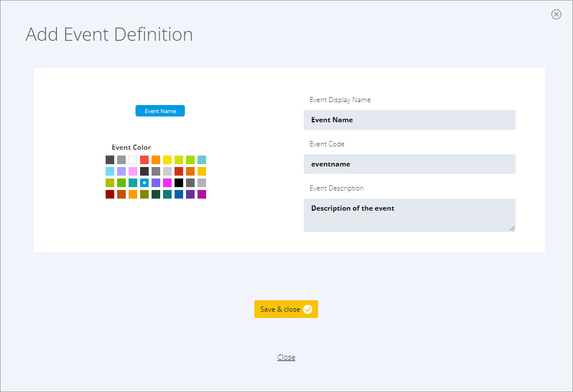Screen dimensions: 573x392
Task: Select the light sky blue swatch in the second row
Action: point(110,171)
